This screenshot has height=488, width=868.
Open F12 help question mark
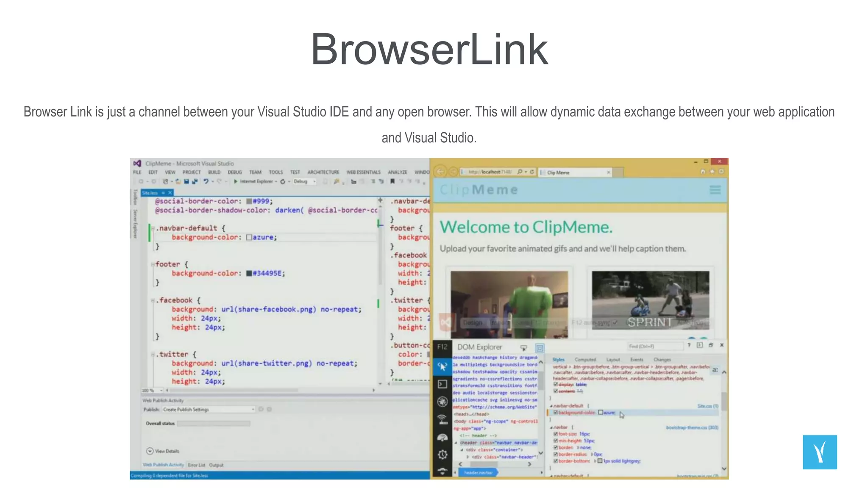[689, 345]
